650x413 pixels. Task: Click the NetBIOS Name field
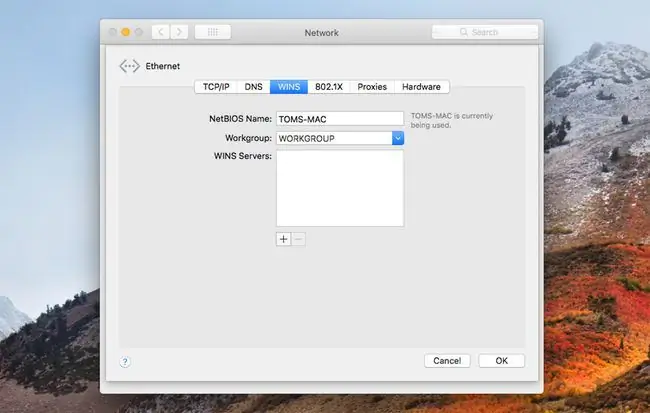(340, 119)
